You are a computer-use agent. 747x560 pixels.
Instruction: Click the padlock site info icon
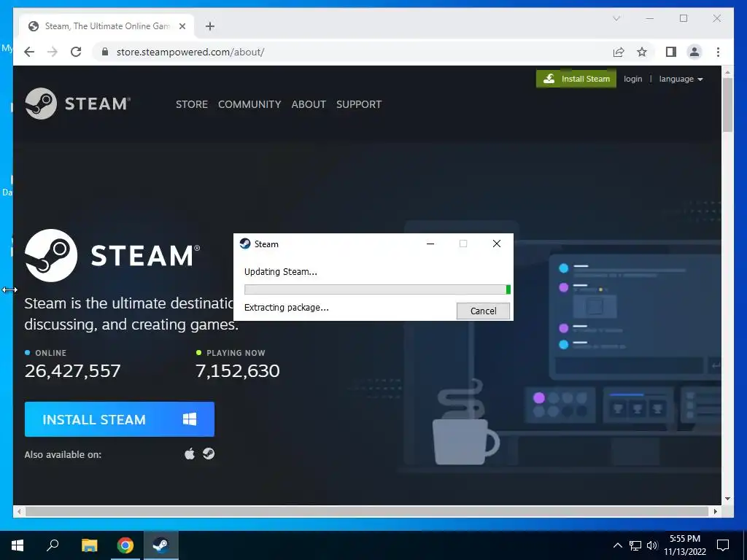(x=105, y=52)
